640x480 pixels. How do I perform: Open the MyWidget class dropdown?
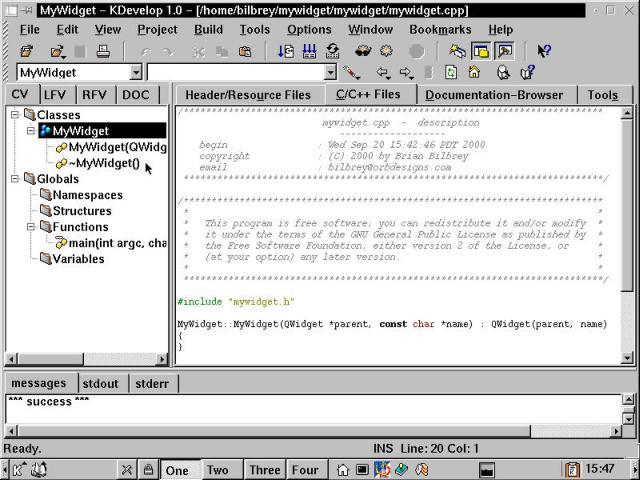pyautogui.click(x=136, y=73)
